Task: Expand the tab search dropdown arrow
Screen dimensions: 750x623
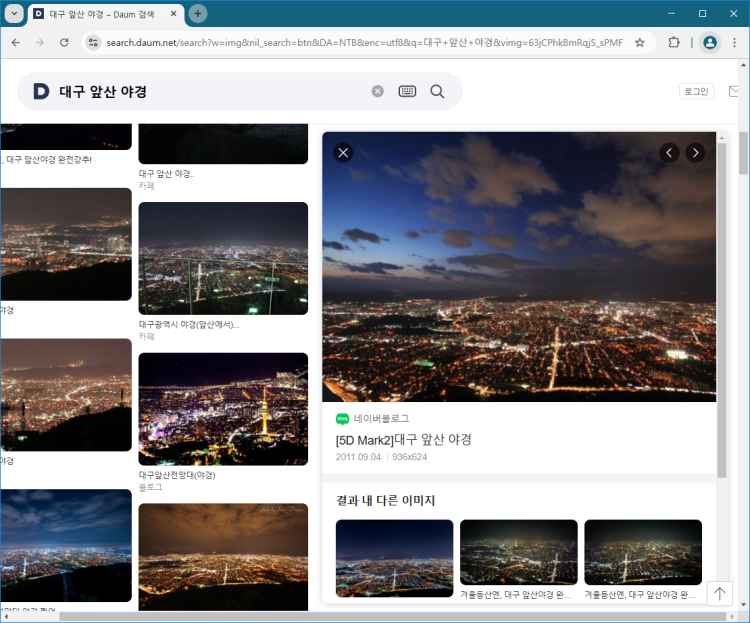Action: [x=14, y=14]
